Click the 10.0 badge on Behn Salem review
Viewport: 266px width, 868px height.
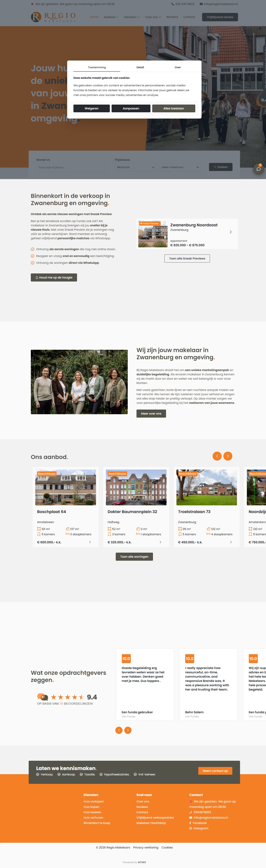tap(190, 658)
